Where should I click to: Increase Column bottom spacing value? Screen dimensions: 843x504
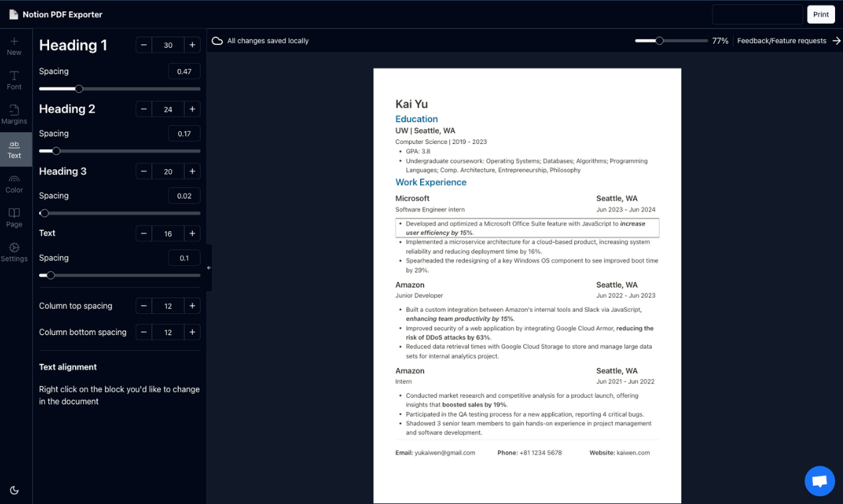click(x=192, y=332)
